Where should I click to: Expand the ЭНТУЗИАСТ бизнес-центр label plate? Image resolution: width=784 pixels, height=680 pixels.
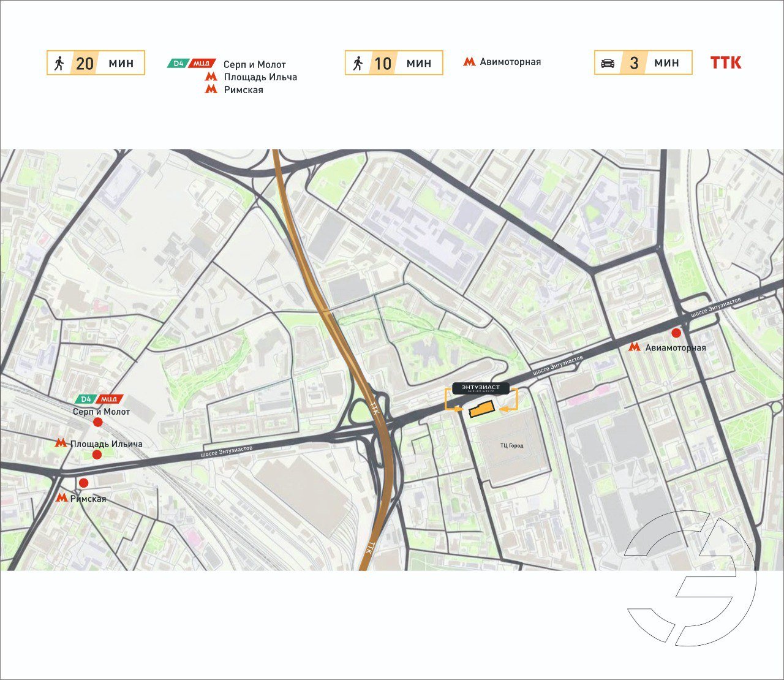[x=481, y=388]
